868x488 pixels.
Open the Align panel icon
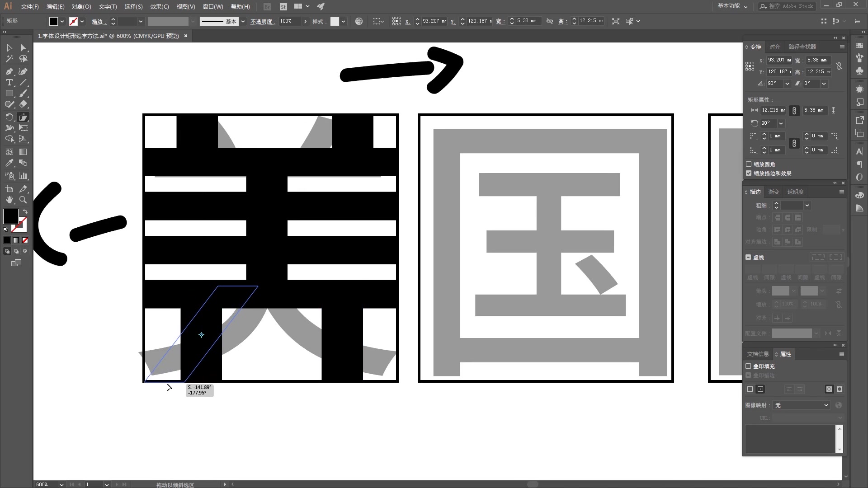click(774, 47)
